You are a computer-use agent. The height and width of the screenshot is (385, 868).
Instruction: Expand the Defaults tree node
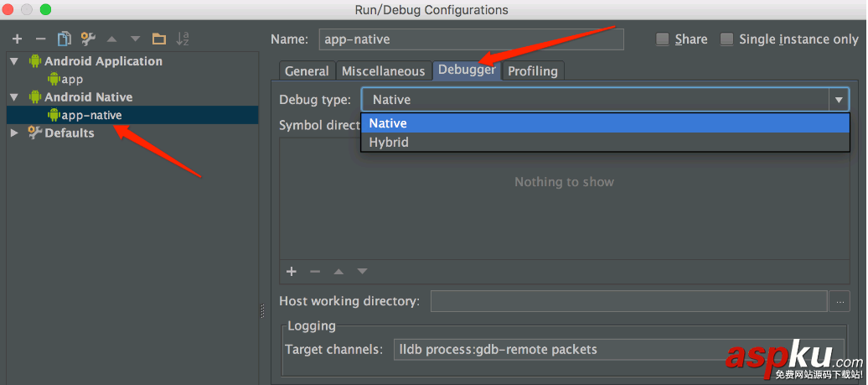(x=13, y=133)
